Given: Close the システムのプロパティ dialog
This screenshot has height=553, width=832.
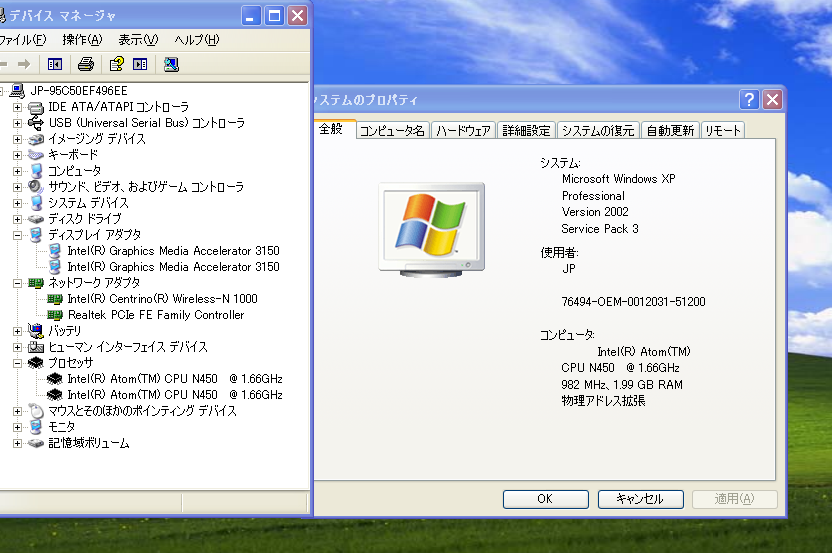Looking at the screenshot, I should coord(772,99).
